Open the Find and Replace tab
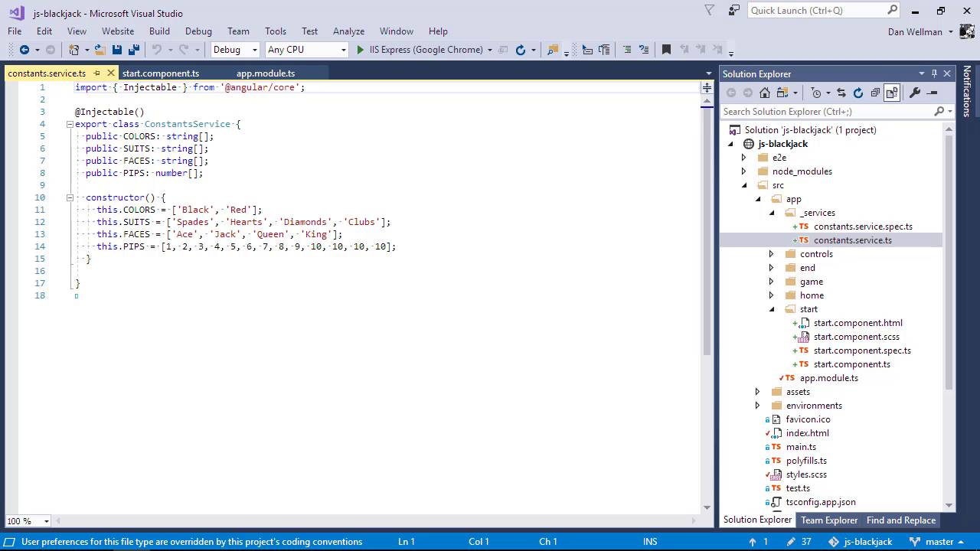 click(x=901, y=520)
